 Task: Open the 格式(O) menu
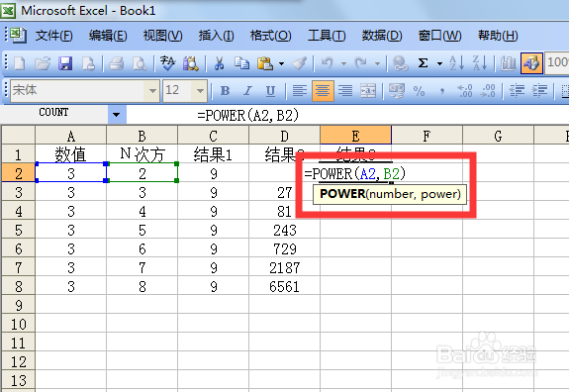pyautogui.click(x=271, y=36)
